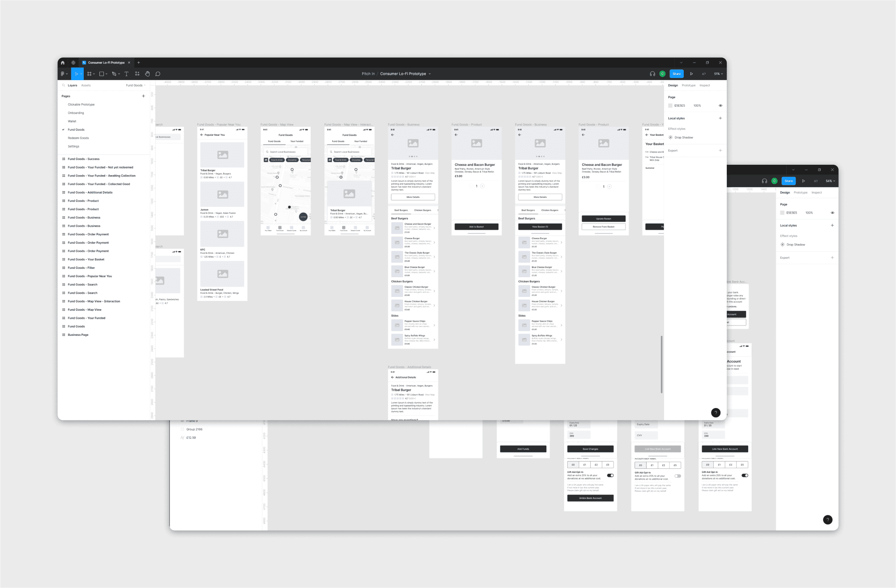Click the Add to Basket button on canvas

point(476,227)
